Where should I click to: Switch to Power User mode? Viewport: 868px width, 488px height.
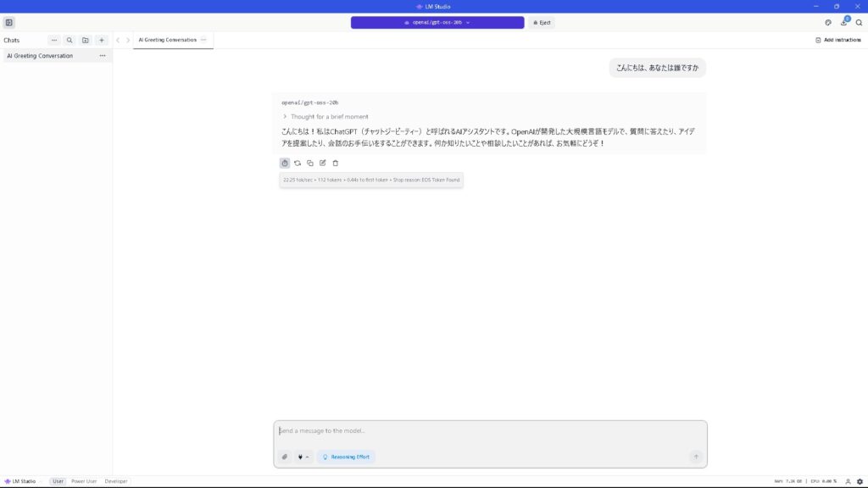click(84, 481)
